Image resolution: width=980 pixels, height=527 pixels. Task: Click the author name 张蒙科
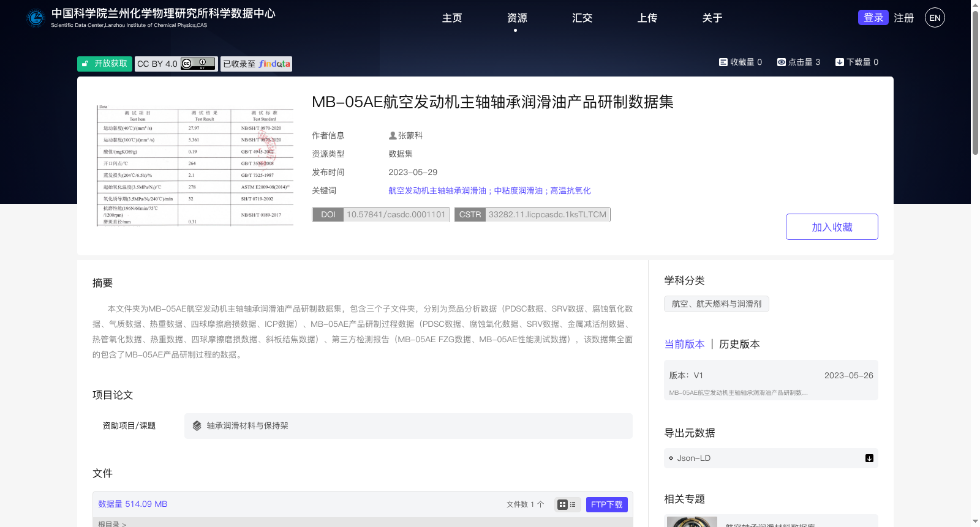click(x=410, y=135)
